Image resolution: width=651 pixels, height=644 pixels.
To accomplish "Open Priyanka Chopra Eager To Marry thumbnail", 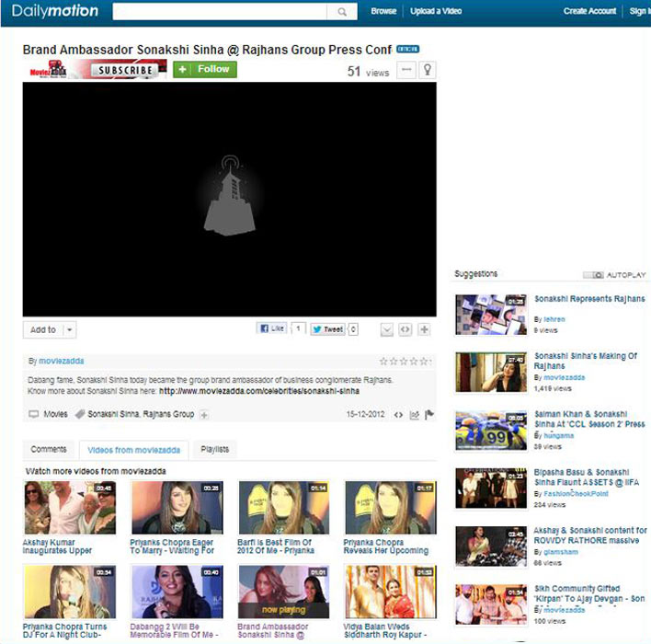I will point(177,508).
